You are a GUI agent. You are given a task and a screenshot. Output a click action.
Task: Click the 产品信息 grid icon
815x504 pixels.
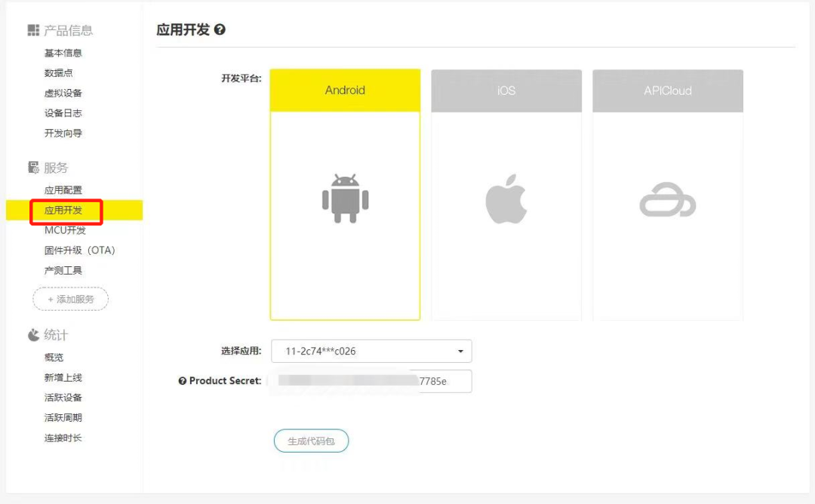pos(33,30)
